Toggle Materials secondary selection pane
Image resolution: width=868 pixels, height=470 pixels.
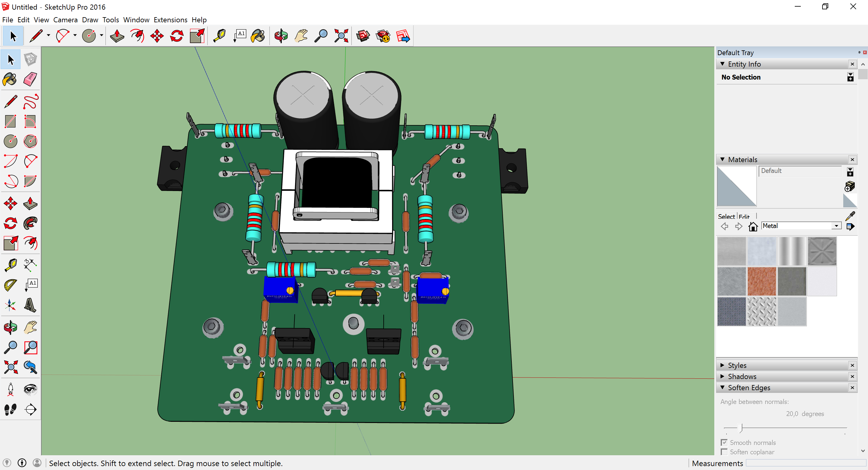pyautogui.click(x=850, y=172)
